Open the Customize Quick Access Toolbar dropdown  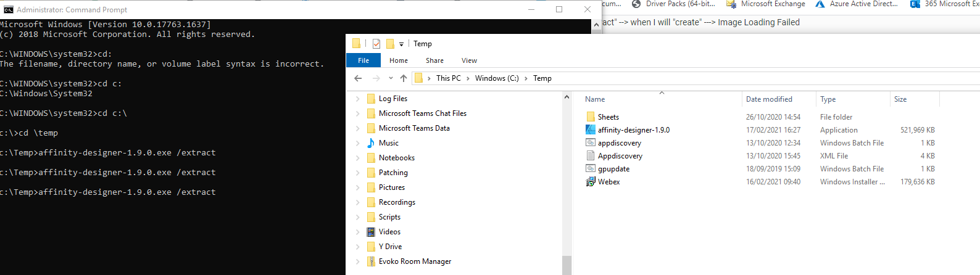[401, 44]
